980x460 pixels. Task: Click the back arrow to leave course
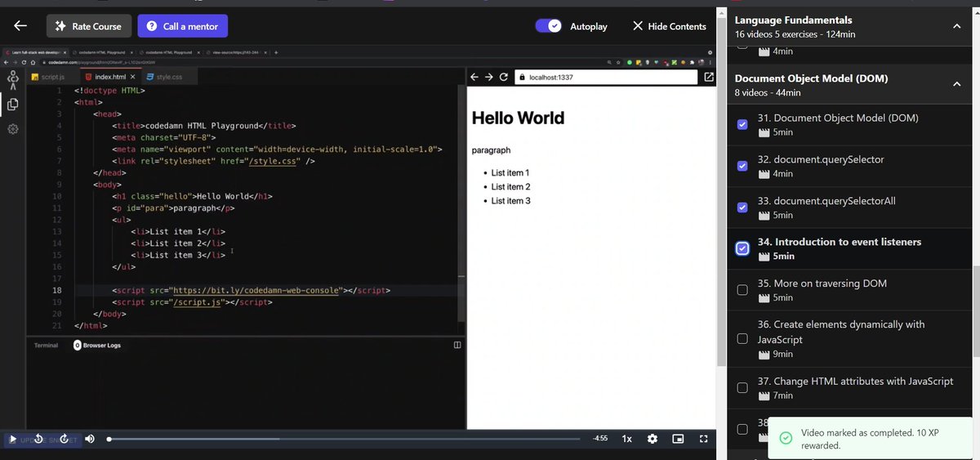coord(20,26)
